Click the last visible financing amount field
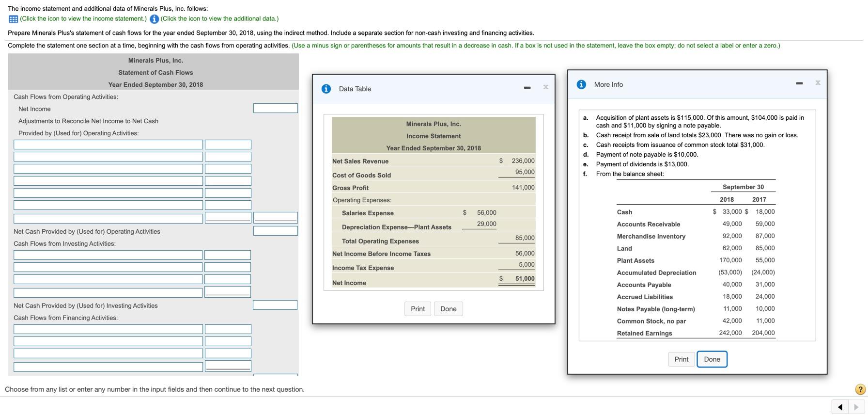Image resolution: width=868 pixels, height=417 pixels. pos(228,366)
